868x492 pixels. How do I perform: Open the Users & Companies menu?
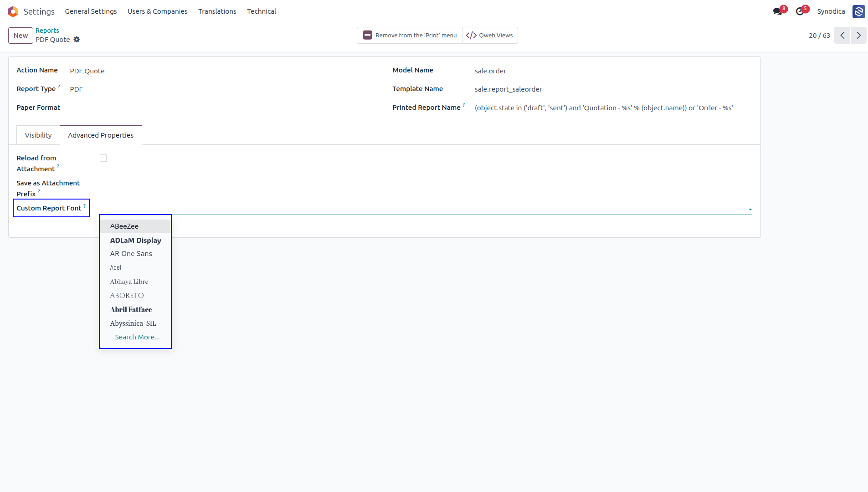(x=157, y=11)
